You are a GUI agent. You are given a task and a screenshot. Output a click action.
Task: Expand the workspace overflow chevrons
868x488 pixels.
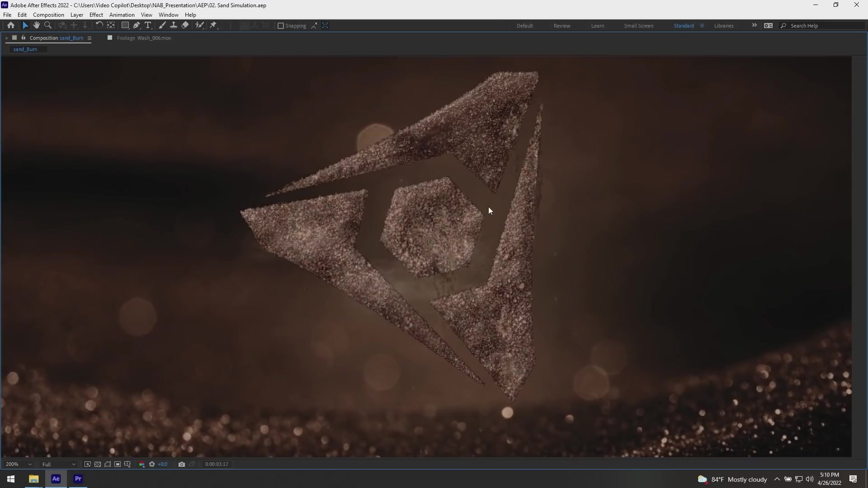point(754,25)
